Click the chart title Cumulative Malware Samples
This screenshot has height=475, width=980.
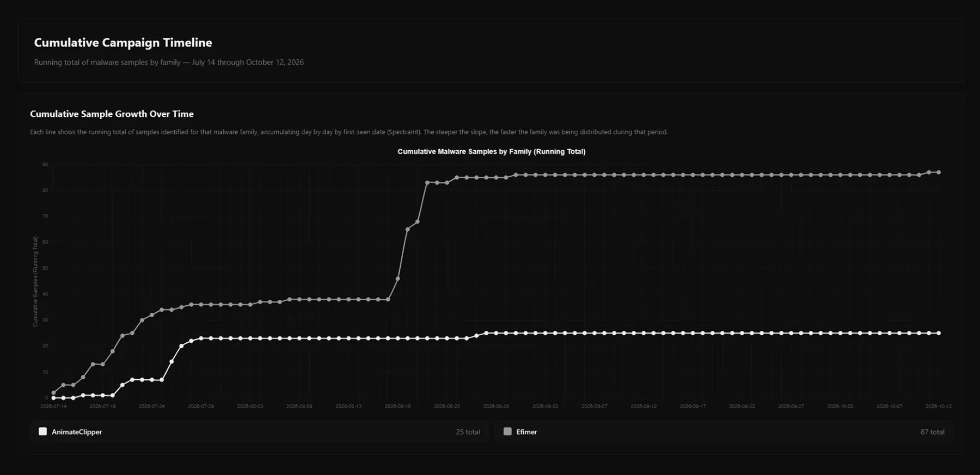(x=492, y=152)
